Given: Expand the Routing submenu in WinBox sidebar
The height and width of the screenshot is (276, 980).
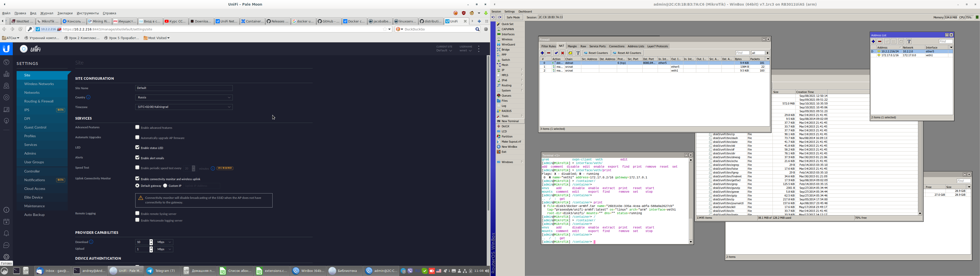Looking at the screenshot, I should pyautogui.click(x=510, y=85).
